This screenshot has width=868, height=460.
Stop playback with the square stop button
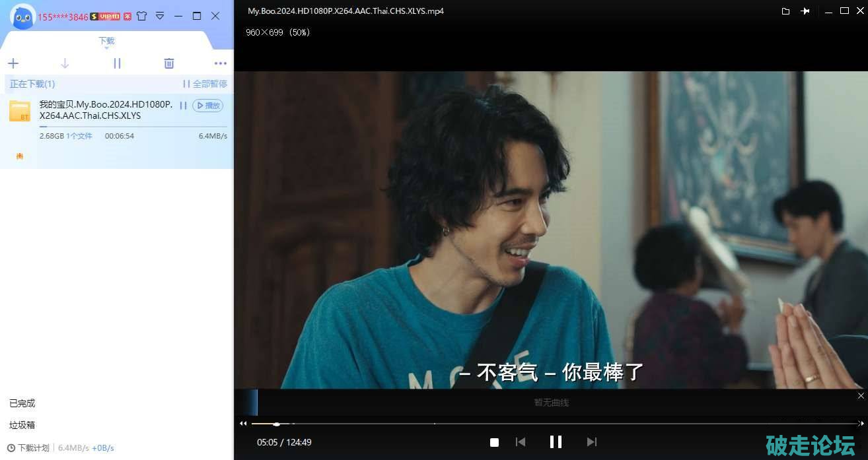[494, 442]
